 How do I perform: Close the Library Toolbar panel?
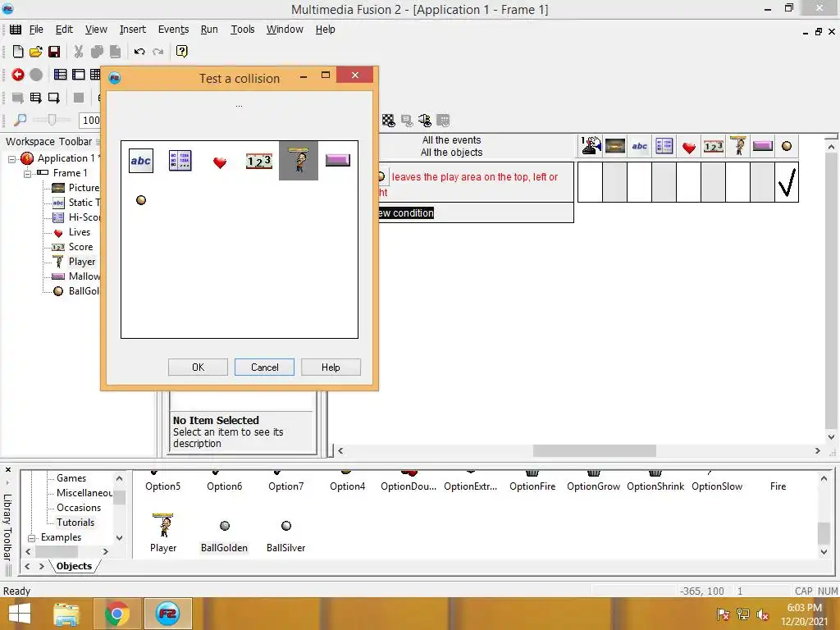click(8, 470)
